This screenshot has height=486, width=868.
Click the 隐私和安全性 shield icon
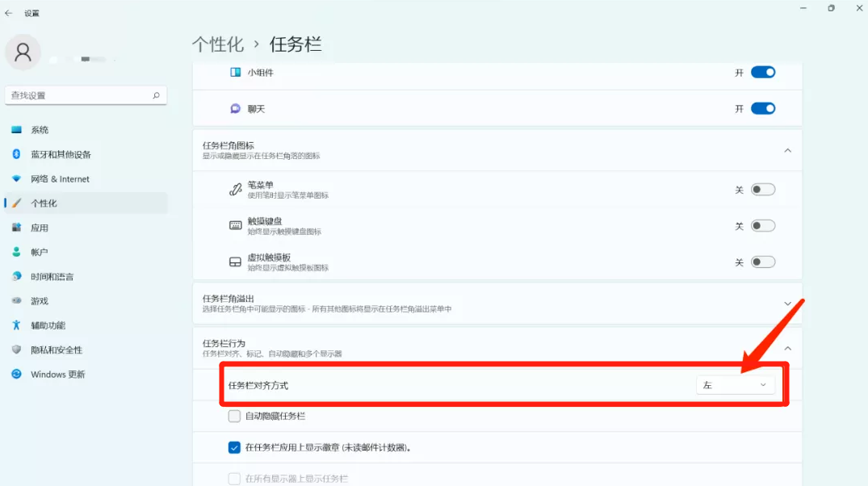point(17,350)
